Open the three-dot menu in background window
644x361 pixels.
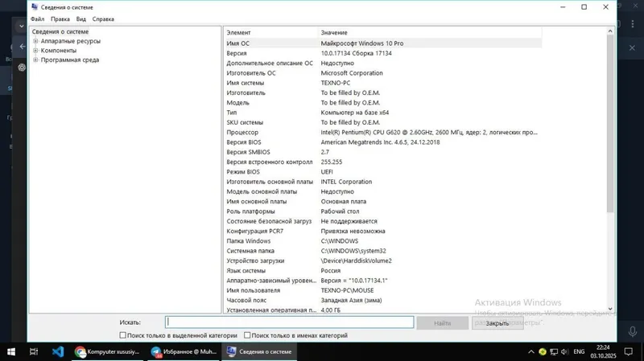click(633, 24)
